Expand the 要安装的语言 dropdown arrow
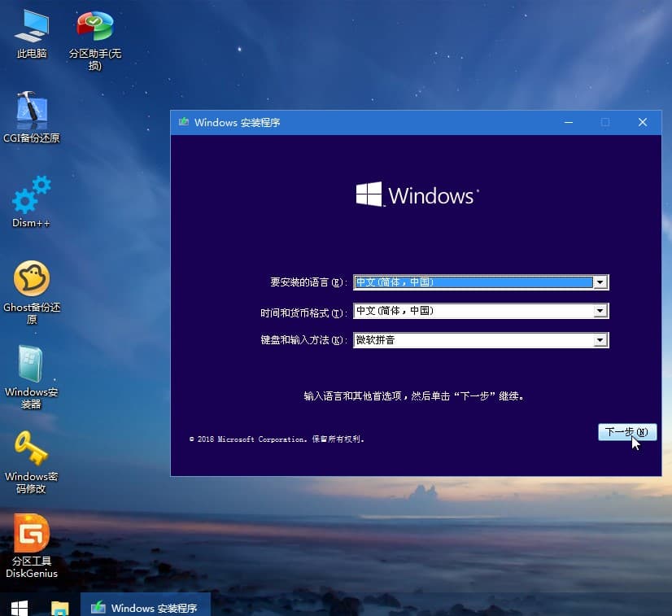Image resolution: width=672 pixels, height=616 pixels. coord(600,282)
